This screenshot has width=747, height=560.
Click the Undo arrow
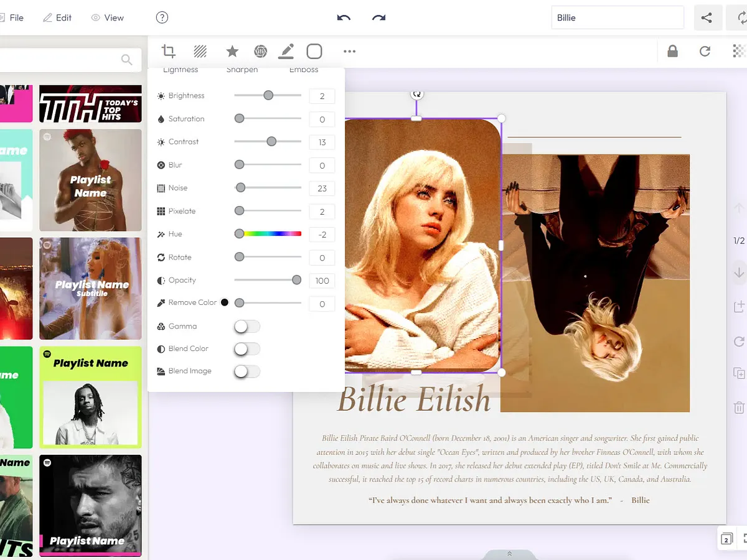click(x=344, y=17)
